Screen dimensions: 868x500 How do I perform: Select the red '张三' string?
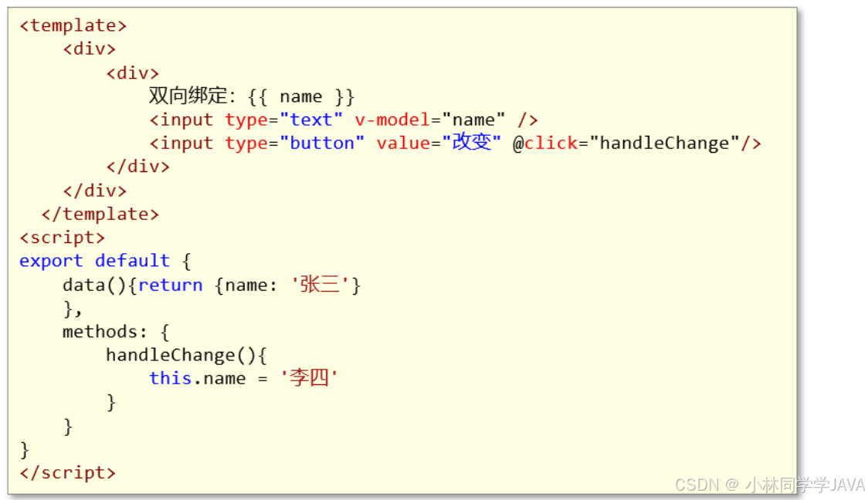point(320,284)
